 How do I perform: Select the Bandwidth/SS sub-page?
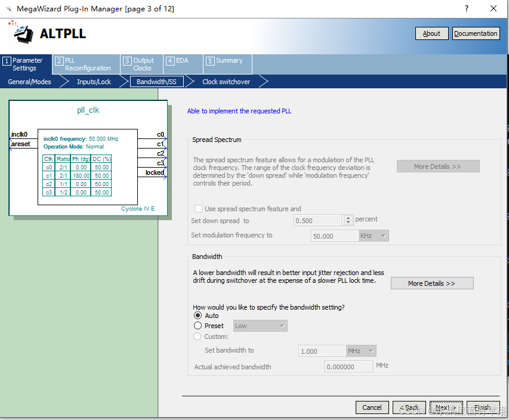(156, 82)
